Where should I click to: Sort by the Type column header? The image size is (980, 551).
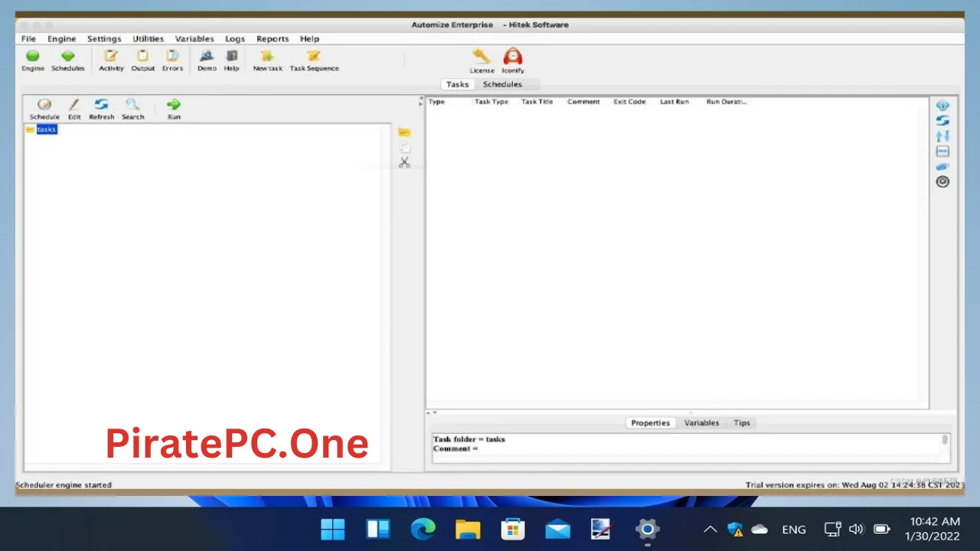(x=436, y=102)
